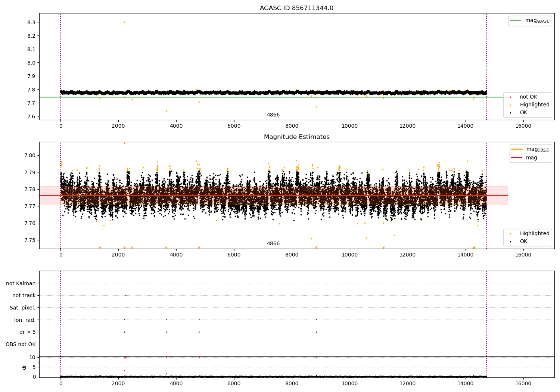Screen dimensions: 560x392
Task: Click the 'dr' axis label in the bottom plot
Action: (x=24, y=367)
